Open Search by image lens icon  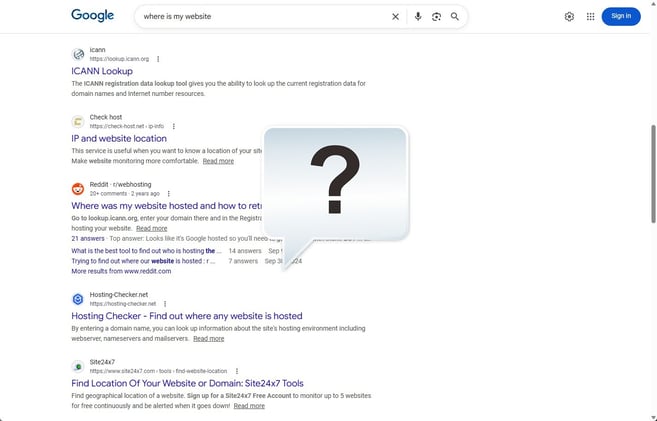(x=436, y=17)
